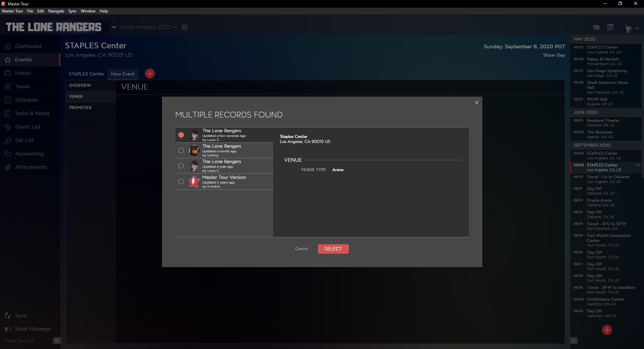The image size is (644, 349).
Task: Click the SELECT button
Action: click(x=333, y=249)
